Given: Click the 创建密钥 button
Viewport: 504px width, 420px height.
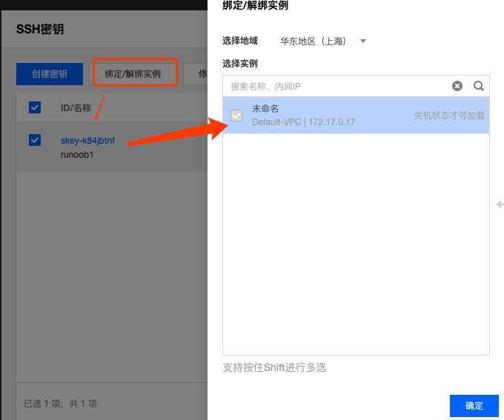Looking at the screenshot, I should (50, 74).
